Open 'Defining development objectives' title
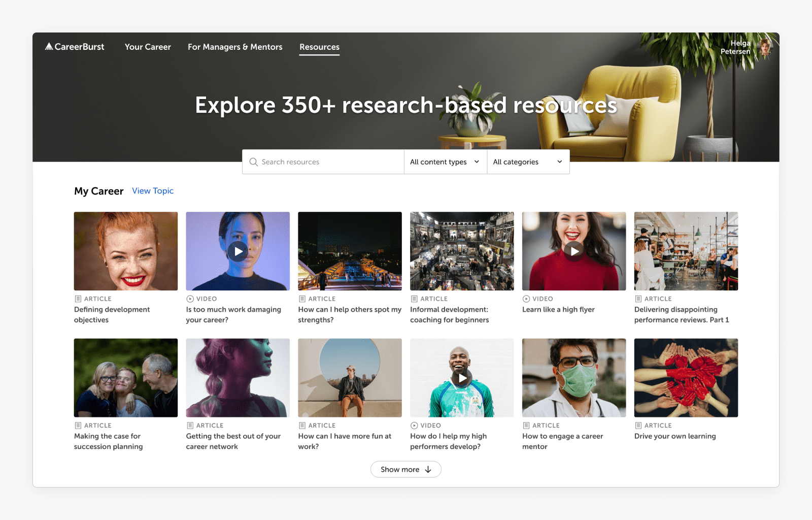 tap(112, 315)
